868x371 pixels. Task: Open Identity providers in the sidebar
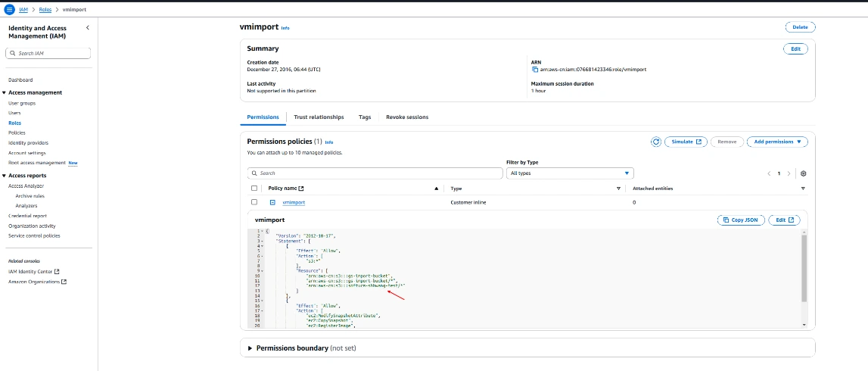28,143
